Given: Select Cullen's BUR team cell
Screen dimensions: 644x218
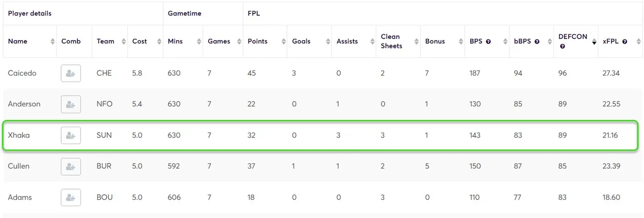Looking at the screenshot, I should coord(104,166).
